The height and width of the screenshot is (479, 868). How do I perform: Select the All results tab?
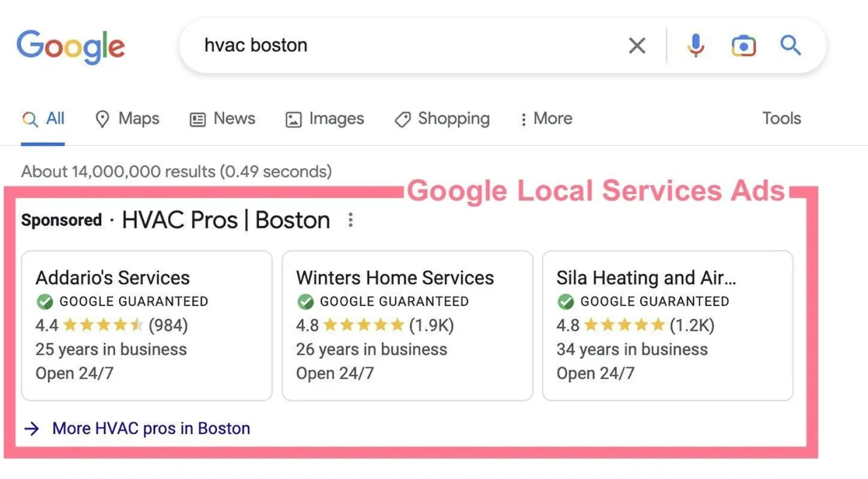pos(43,119)
